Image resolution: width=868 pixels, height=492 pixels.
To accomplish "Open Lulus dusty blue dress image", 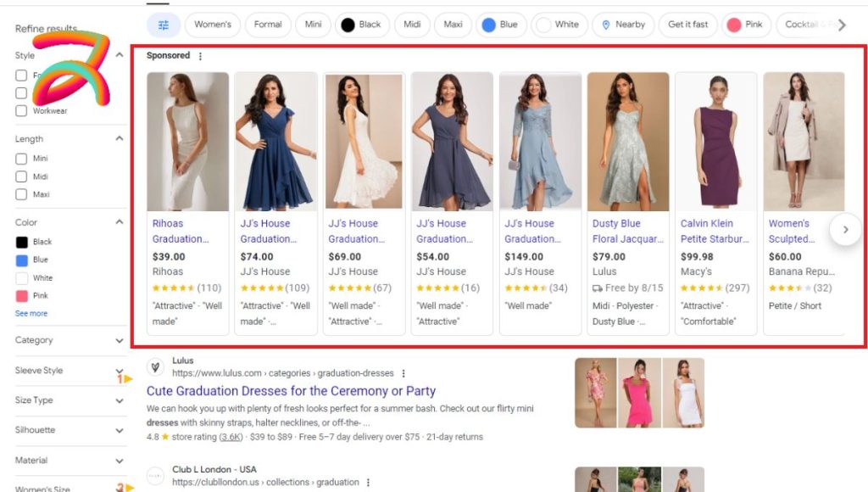I will 628,142.
